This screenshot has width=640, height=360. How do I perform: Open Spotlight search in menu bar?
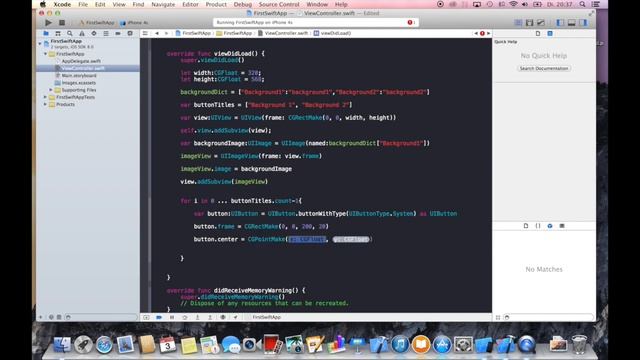[582, 4]
